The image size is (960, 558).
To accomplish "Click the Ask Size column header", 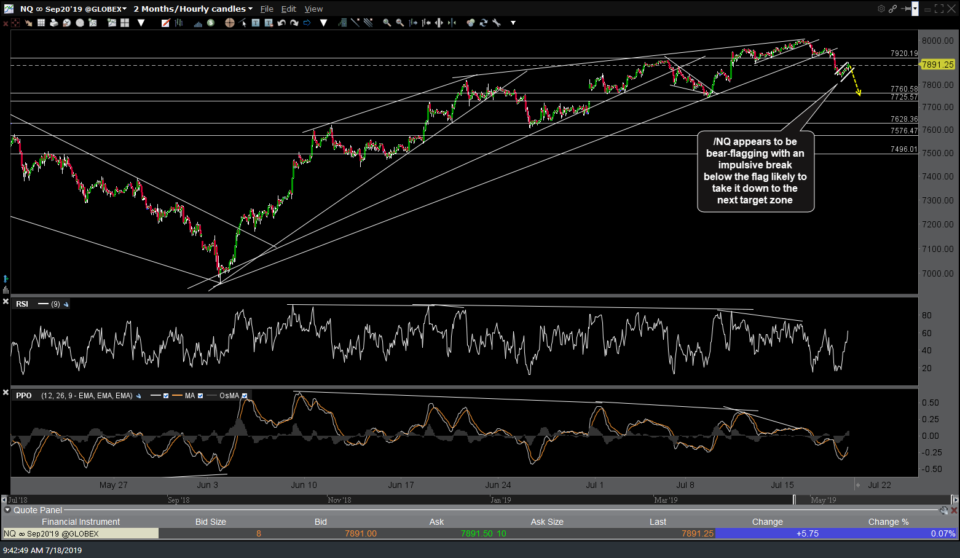I will [547, 522].
